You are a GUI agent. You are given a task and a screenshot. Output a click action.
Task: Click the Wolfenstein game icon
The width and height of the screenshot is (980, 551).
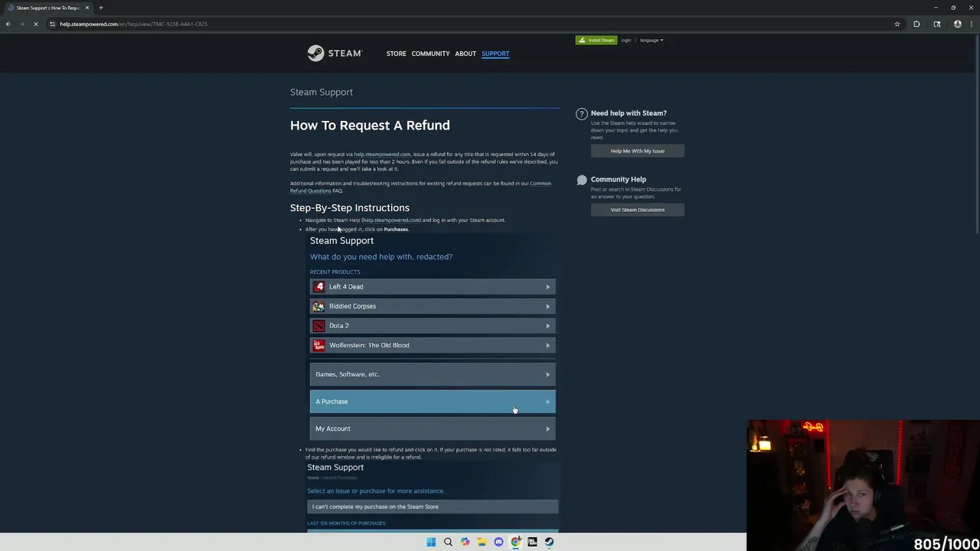point(318,345)
